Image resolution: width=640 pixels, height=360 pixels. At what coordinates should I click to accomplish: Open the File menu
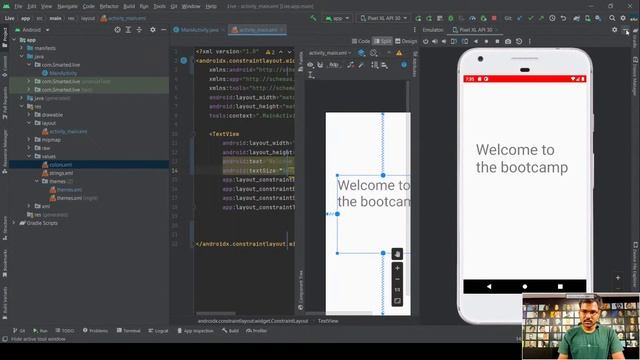(18, 7)
